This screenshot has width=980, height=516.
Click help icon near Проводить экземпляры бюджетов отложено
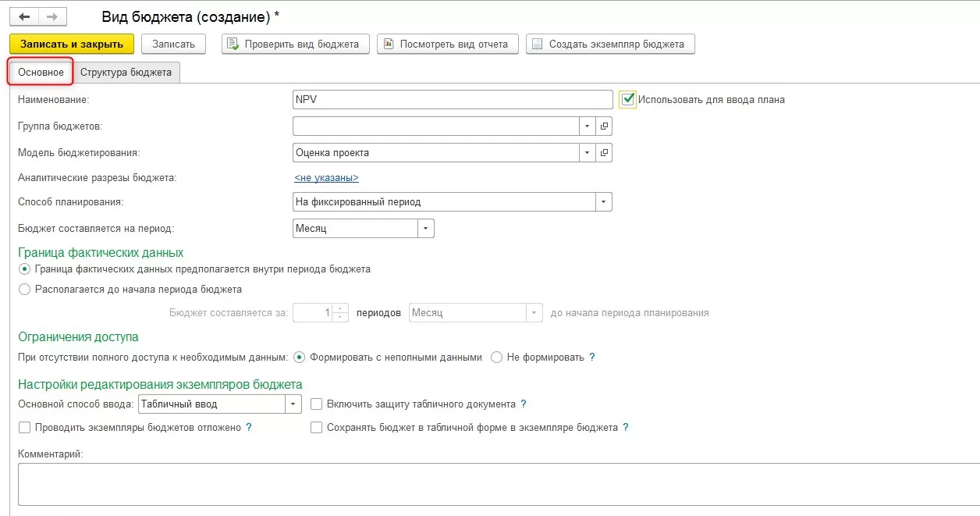tap(249, 428)
